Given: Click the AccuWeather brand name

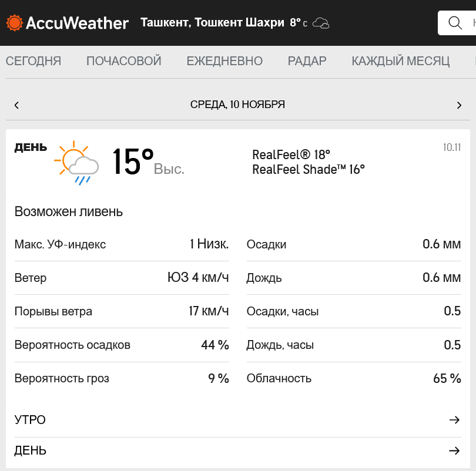Looking at the screenshot, I should 77,23.
